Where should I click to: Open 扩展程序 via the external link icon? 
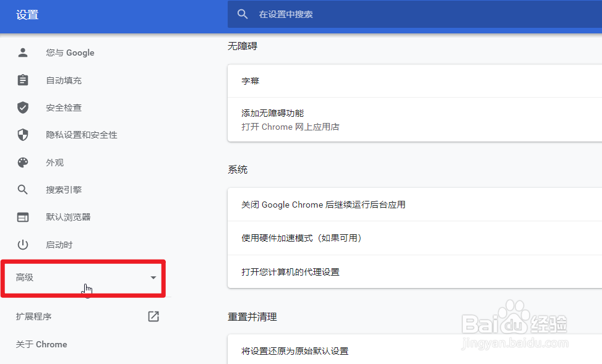tap(153, 316)
